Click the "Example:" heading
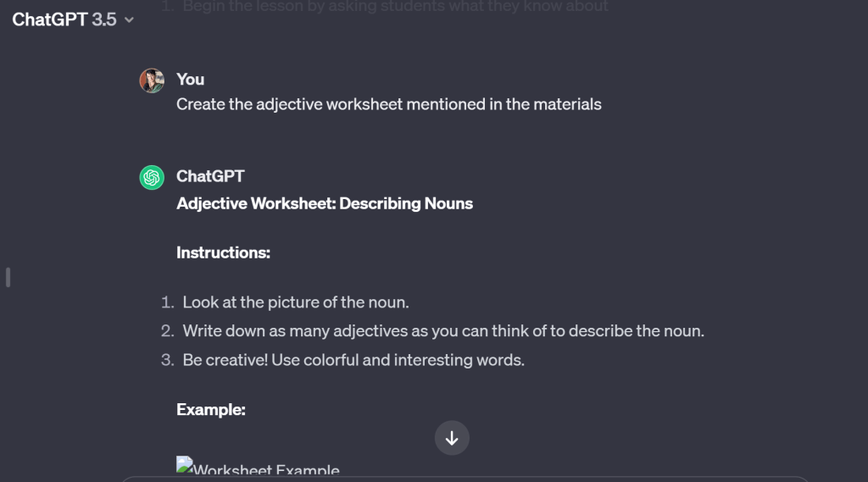Image resolution: width=868 pixels, height=482 pixels. click(210, 409)
